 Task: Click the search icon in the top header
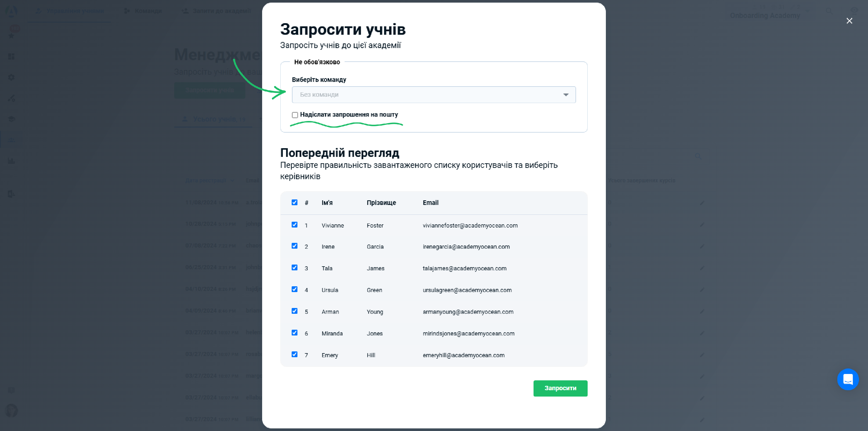tap(829, 11)
